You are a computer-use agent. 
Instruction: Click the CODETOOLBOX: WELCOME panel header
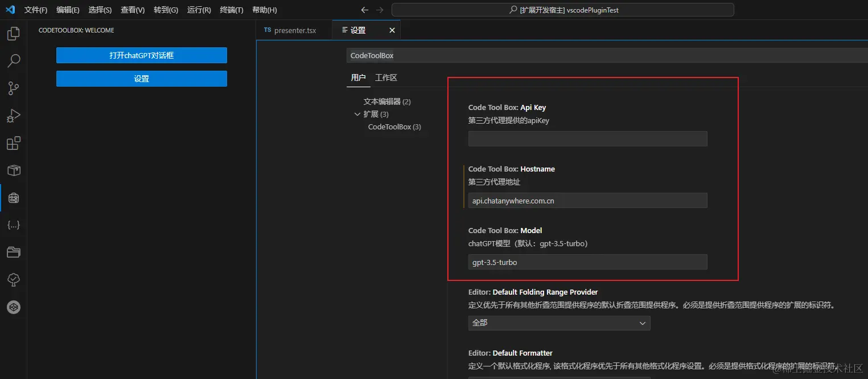coord(76,30)
